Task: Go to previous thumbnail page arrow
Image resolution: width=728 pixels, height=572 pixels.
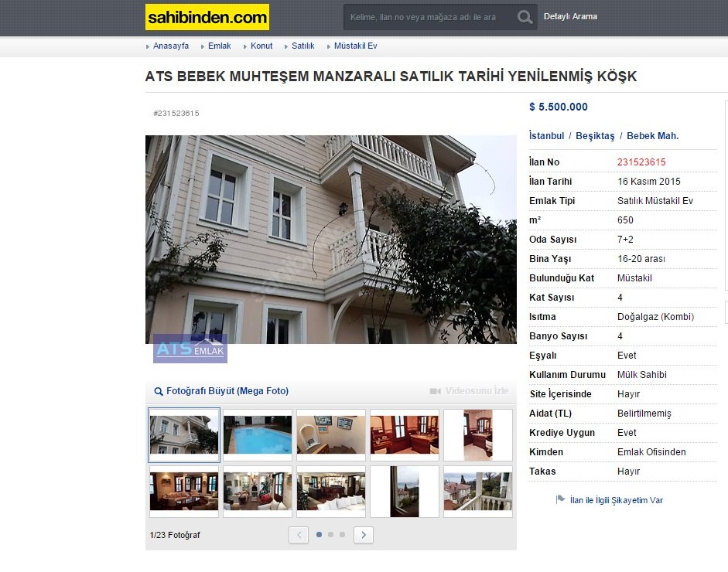Action: (x=299, y=535)
